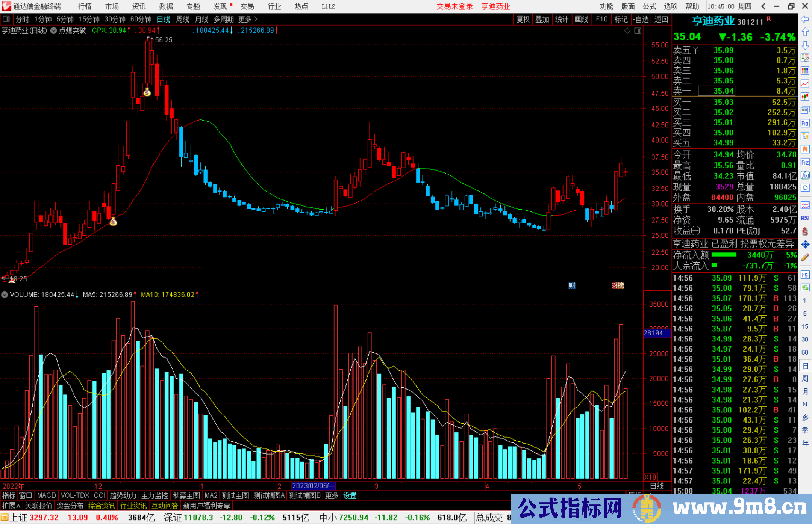The width and height of the screenshot is (812, 524).
Task: Select the 2023/02/06 date marker on timeline
Action: (x=313, y=486)
